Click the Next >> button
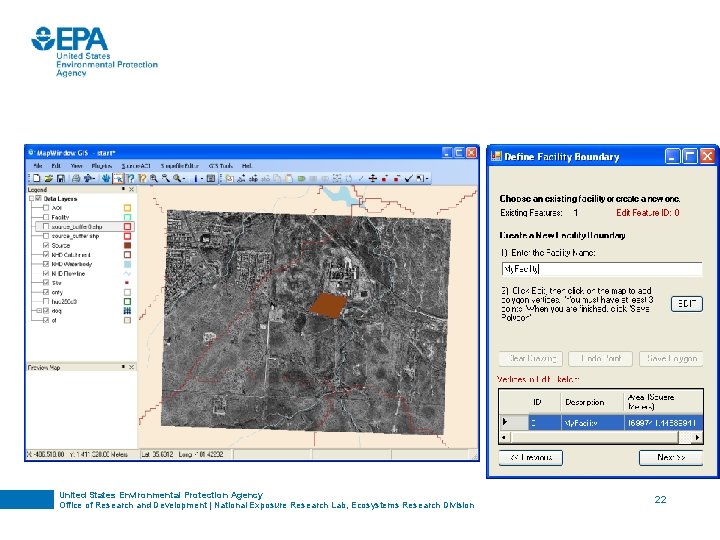The height and width of the screenshot is (540, 720). coord(670,457)
